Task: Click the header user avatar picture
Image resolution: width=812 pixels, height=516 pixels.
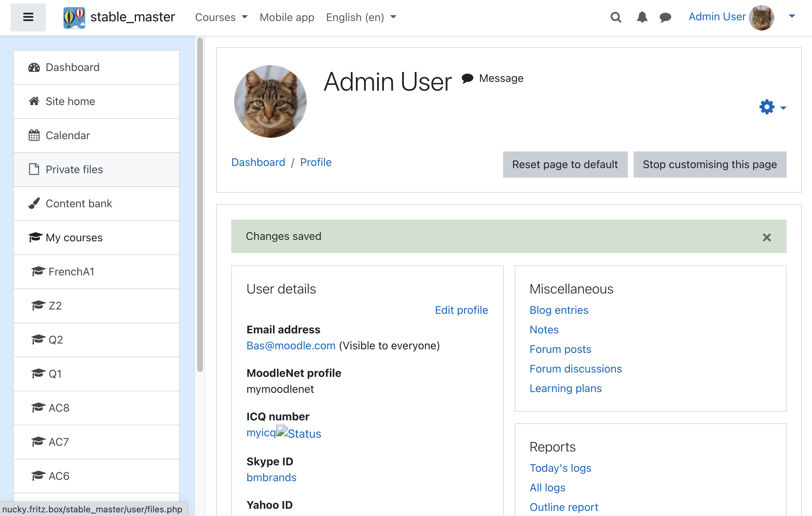Action: point(762,17)
